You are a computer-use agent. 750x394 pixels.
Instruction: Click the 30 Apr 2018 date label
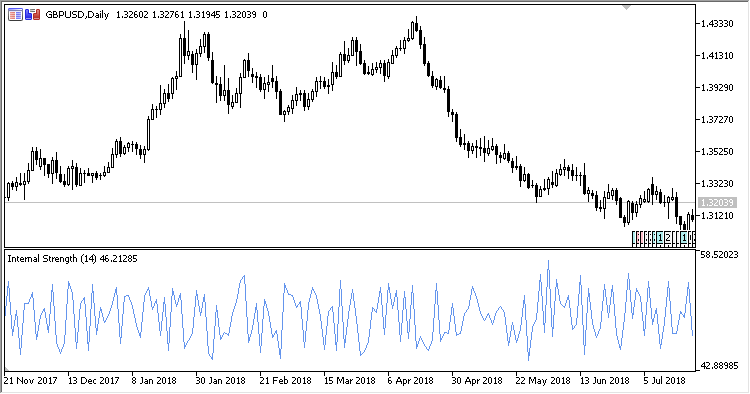(x=477, y=381)
